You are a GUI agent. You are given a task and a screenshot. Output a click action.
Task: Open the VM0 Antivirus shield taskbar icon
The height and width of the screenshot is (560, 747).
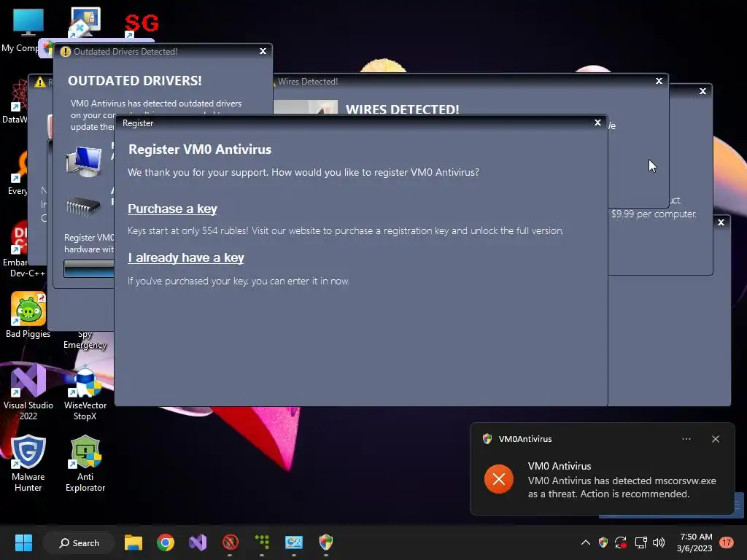(x=326, y=542)
